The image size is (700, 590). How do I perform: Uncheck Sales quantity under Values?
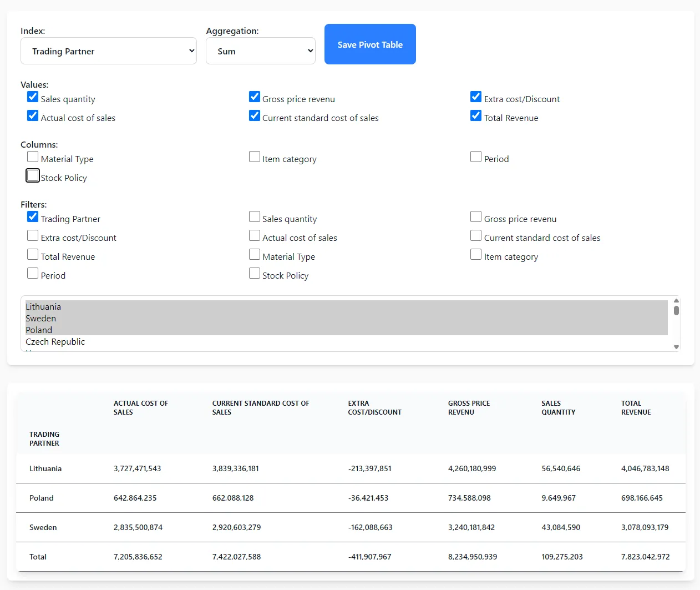(x=33, y=97)
